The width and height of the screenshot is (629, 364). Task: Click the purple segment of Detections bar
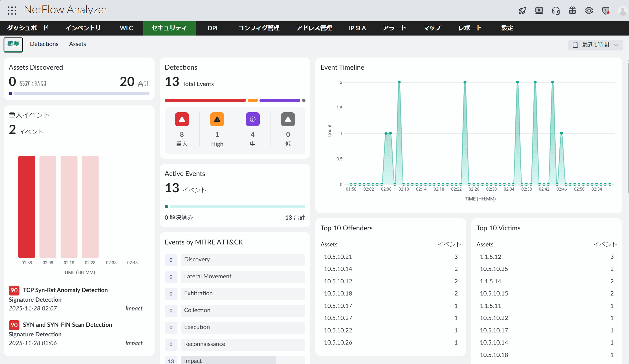[280, 100]
